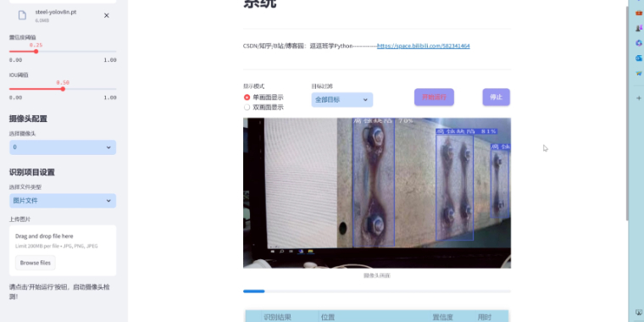
Task: Click the 位置 column header
Action: (328, 317)
